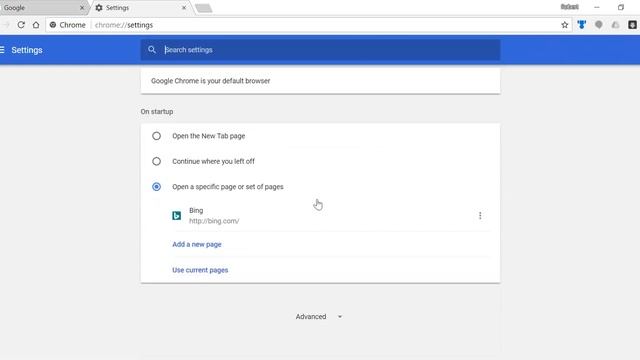Click the gray round extension icon
The height and width of the screenshot is (360, 640).
(x=598, y=25)
